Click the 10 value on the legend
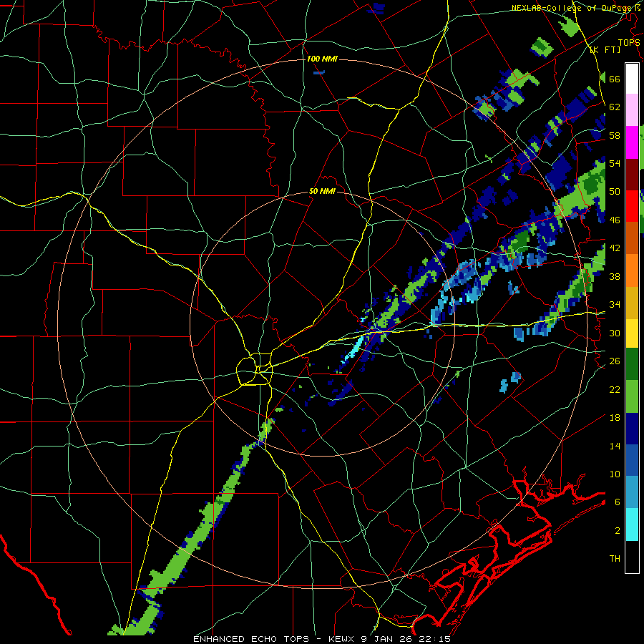 tap(615, 474)
